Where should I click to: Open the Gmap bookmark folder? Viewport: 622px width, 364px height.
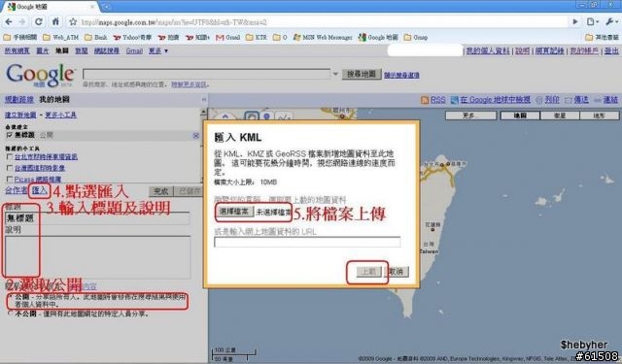point(416,37)
